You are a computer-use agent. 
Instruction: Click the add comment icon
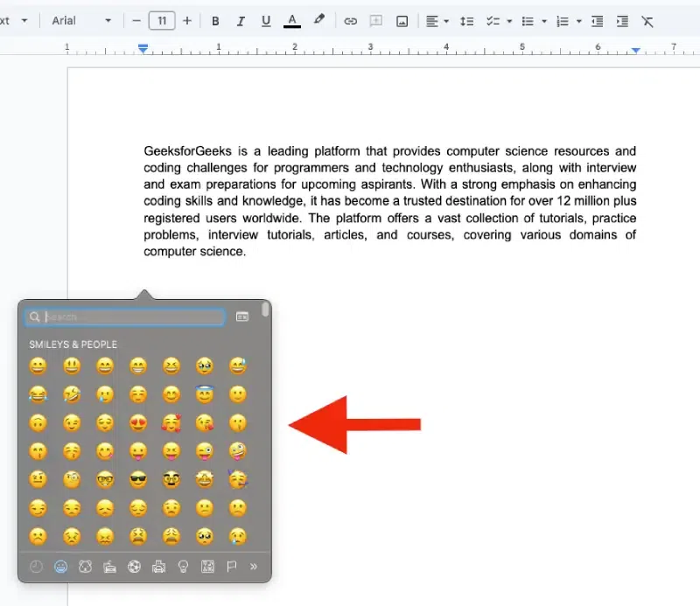coord(376,21)
